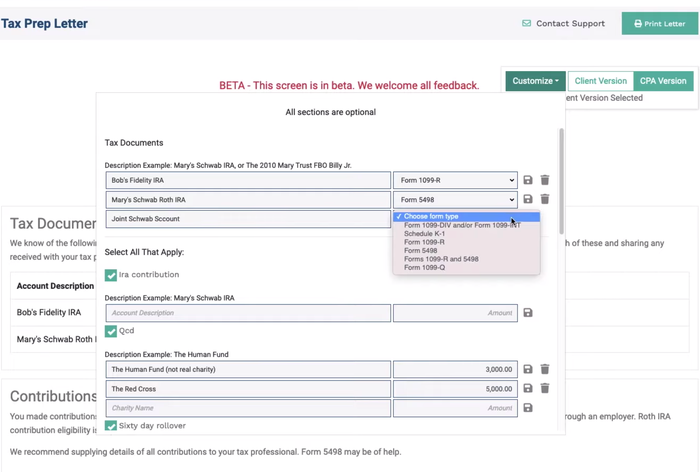Delete The Red Cross charity row
700x472 pixels.
click(x=545, y=388)
